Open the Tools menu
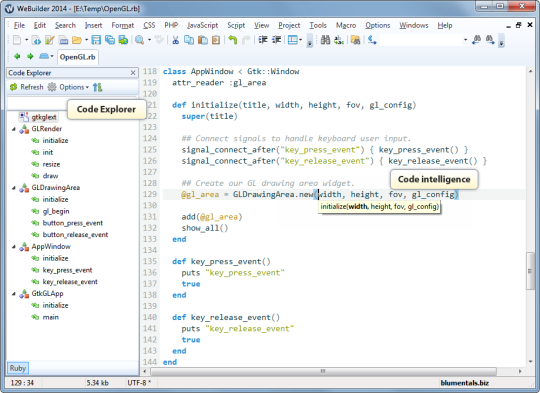 [x=318, y=25]
